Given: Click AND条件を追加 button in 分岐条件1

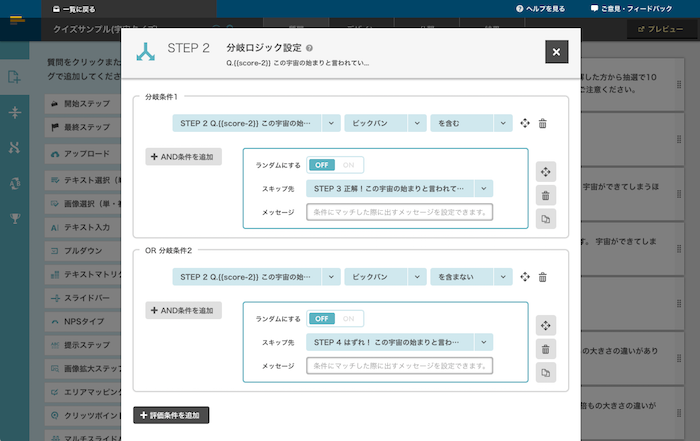Looking at the screenshot, I should [x=184, y=157].
